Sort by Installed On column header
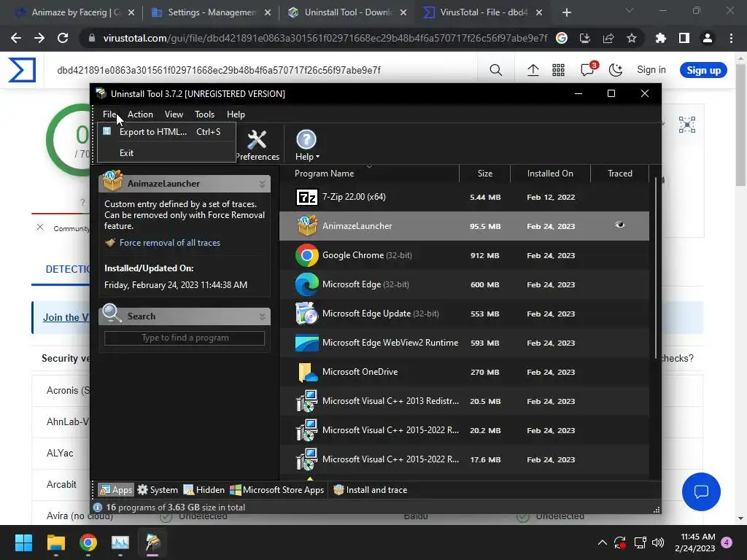Screen dimensions: 747x560 click(550, 174)
